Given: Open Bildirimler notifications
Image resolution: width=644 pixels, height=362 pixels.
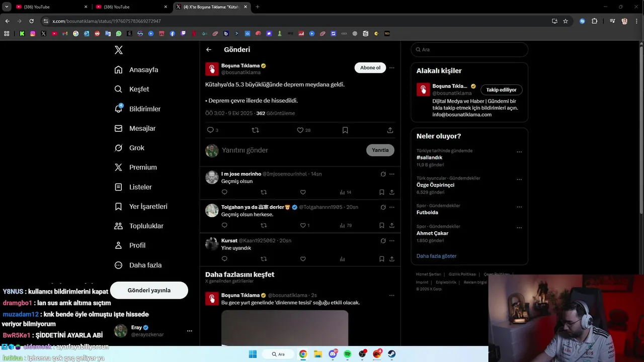Looking at the screenshot, I should (x=137, y=109).
